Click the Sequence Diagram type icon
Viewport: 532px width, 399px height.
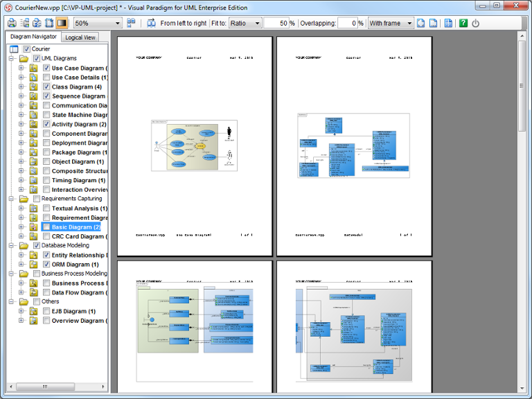click(33, 96)
